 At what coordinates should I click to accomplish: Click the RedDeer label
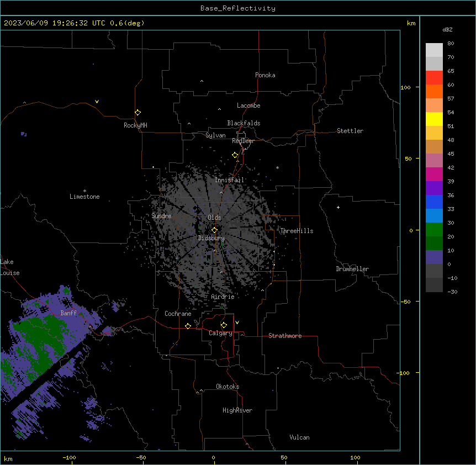[x=243, y=141]
